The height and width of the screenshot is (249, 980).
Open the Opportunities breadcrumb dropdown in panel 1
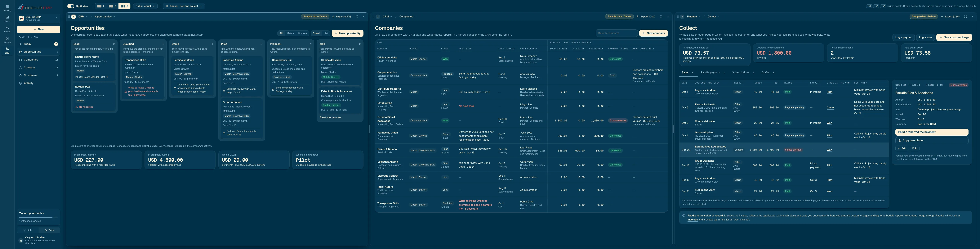click(105, 17)
